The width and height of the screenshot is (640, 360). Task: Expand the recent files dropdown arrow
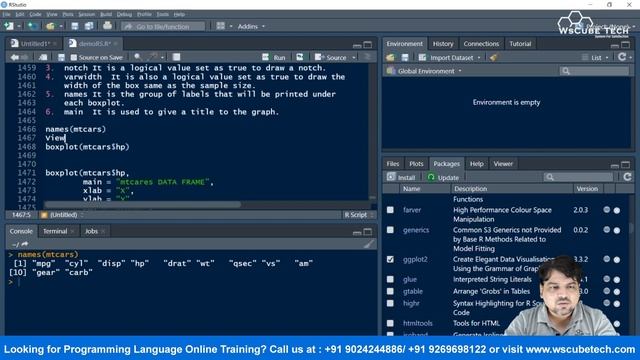[x=61, y=26]
